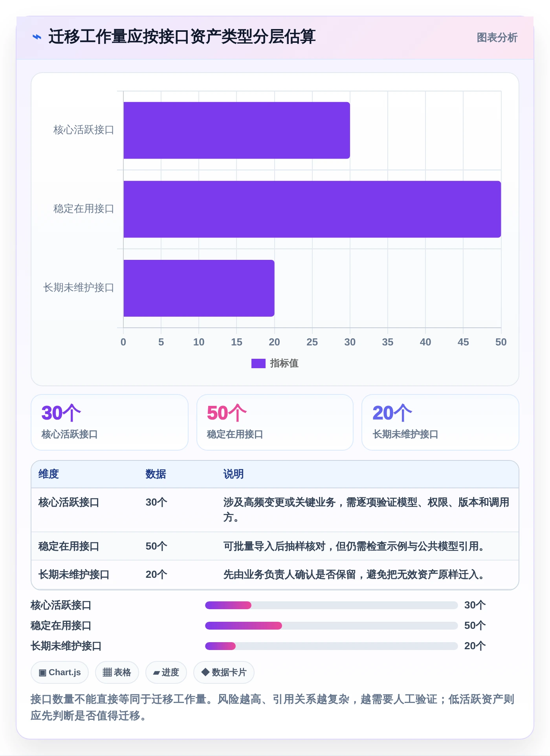Open the 30个 核心活跃接口 data card
The width and height of the screenshot is (550, 756).
pos(110,422)
